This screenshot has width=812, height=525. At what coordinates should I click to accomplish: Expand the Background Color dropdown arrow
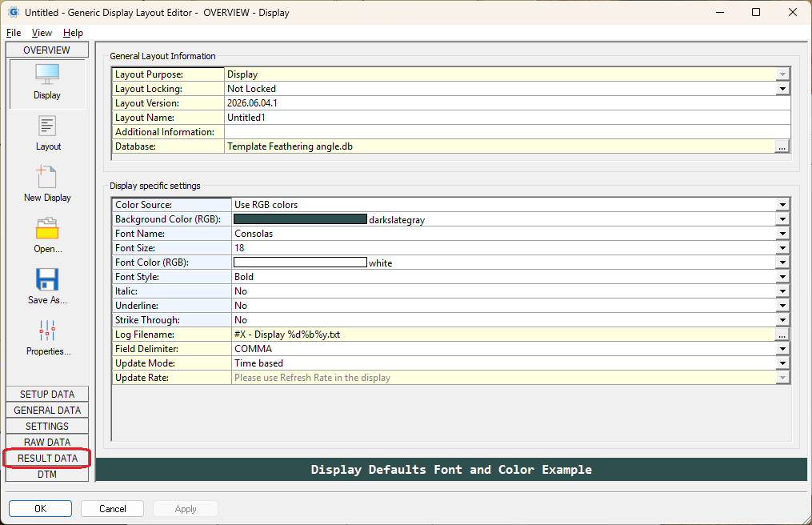[x=782, y=219]
